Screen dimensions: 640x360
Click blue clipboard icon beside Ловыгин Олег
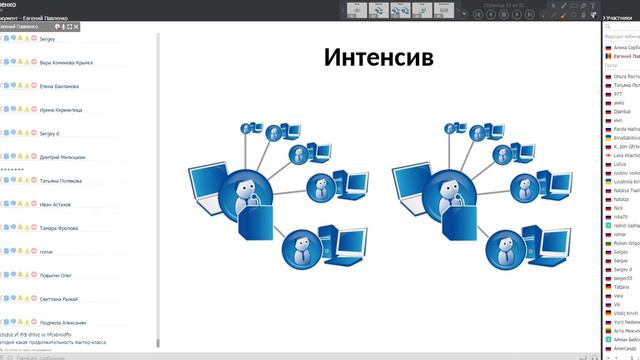[6, 274]
